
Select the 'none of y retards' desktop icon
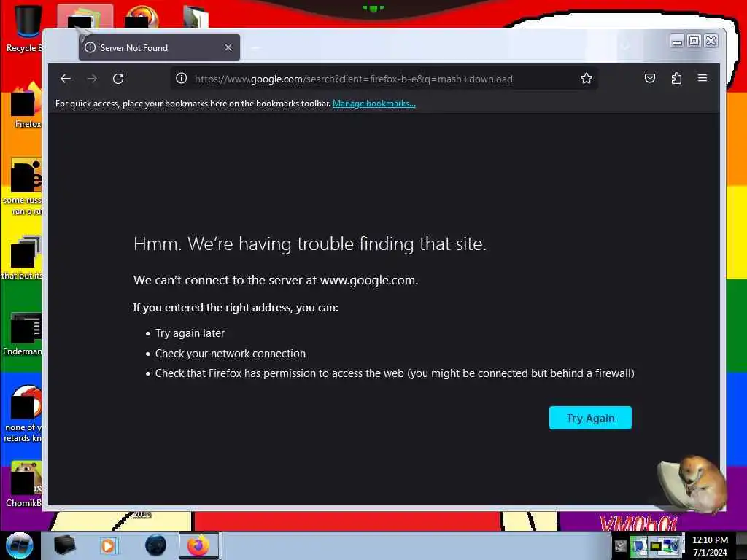pos(23,413)
